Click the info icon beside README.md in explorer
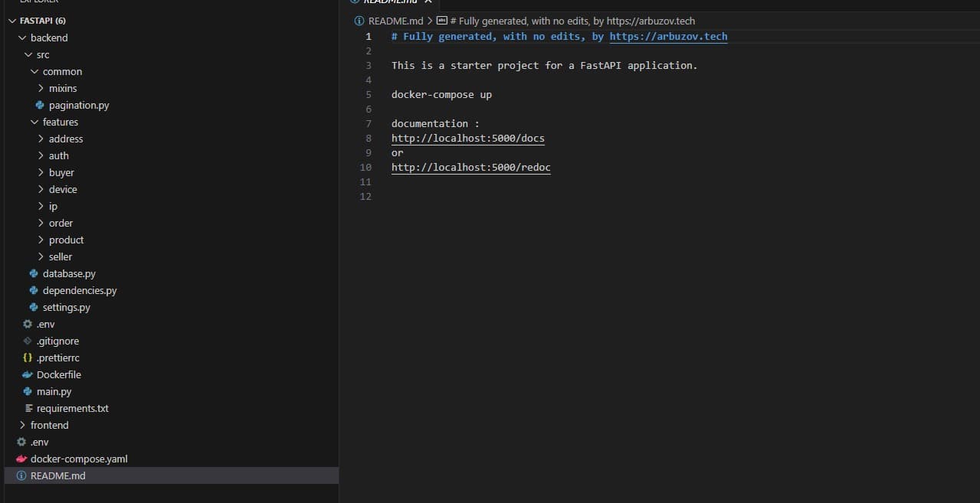Screen dimensions: 980x503 coord(21,475)
